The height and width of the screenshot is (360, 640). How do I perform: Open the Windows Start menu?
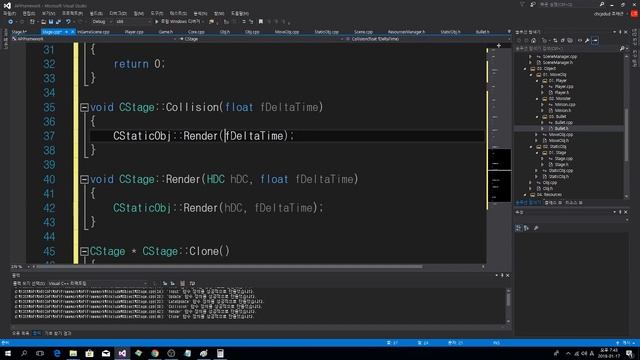point(8,353)
